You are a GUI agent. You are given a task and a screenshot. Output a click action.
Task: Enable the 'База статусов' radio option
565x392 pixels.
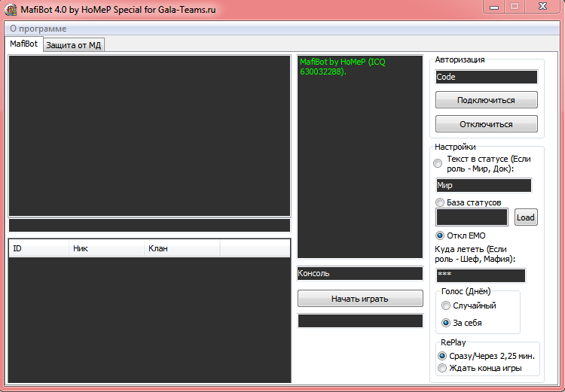tap(441, 202)
